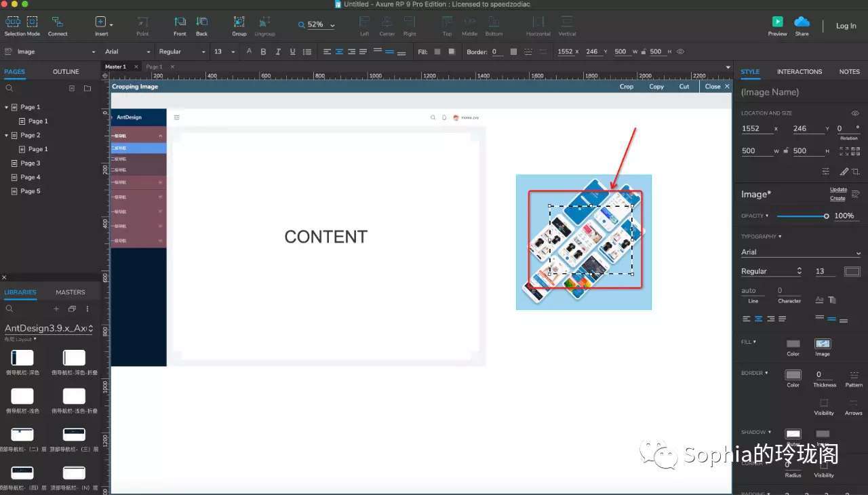868x495 pixels.
Task: Click the Update style link
Action: 838,190
